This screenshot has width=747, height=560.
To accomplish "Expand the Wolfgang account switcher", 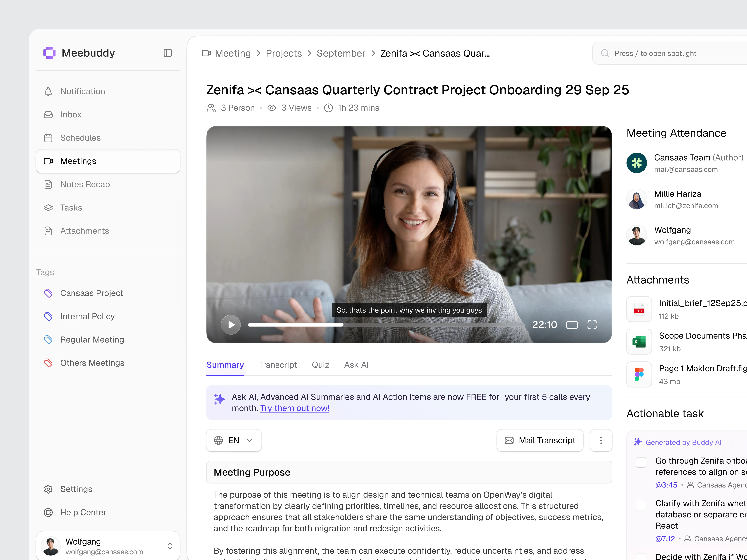I will (x=170, y=546).
